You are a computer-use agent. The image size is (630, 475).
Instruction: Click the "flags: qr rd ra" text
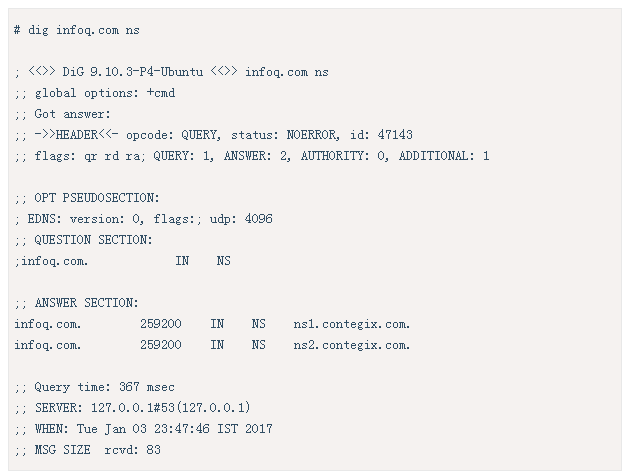click(x=90, y=156)
